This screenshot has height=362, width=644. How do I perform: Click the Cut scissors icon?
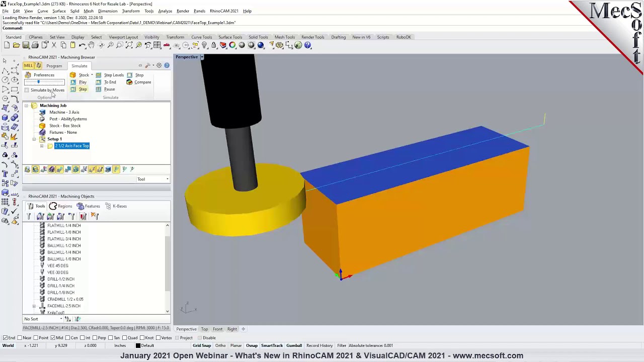[54, 45]
